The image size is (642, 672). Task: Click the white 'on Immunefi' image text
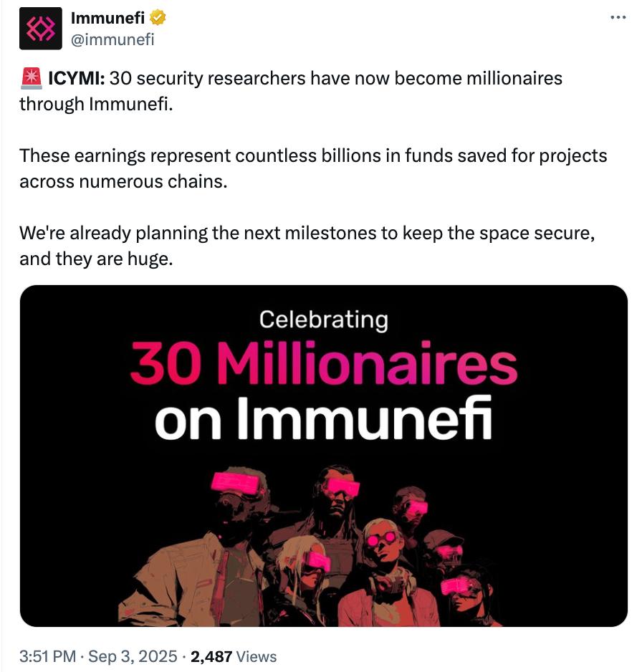tap(324, 418)
